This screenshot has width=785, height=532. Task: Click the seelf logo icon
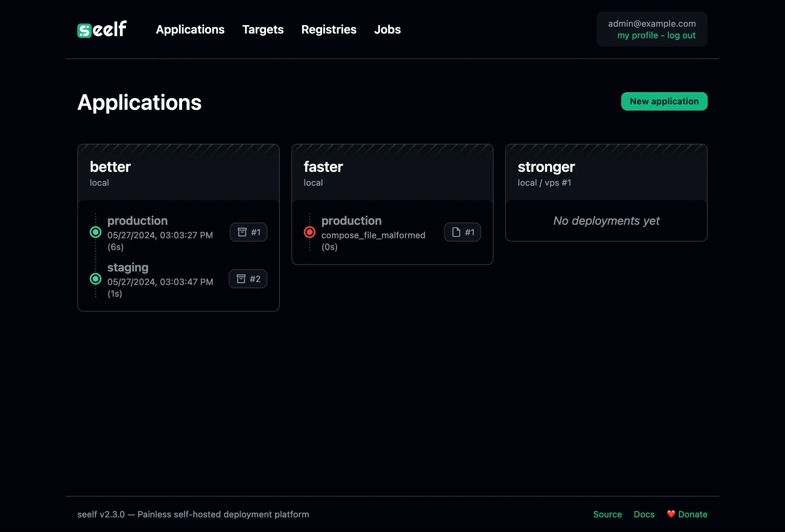point(84,29)
